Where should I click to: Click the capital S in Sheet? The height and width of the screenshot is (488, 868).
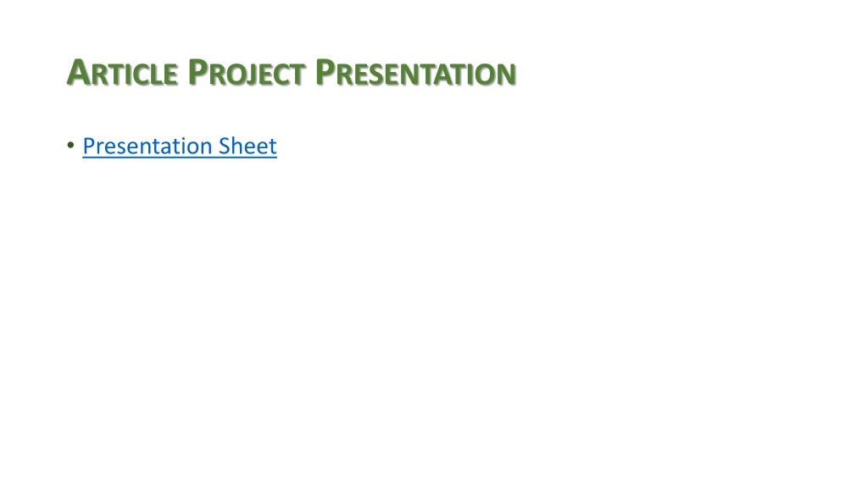pos(224,146)
